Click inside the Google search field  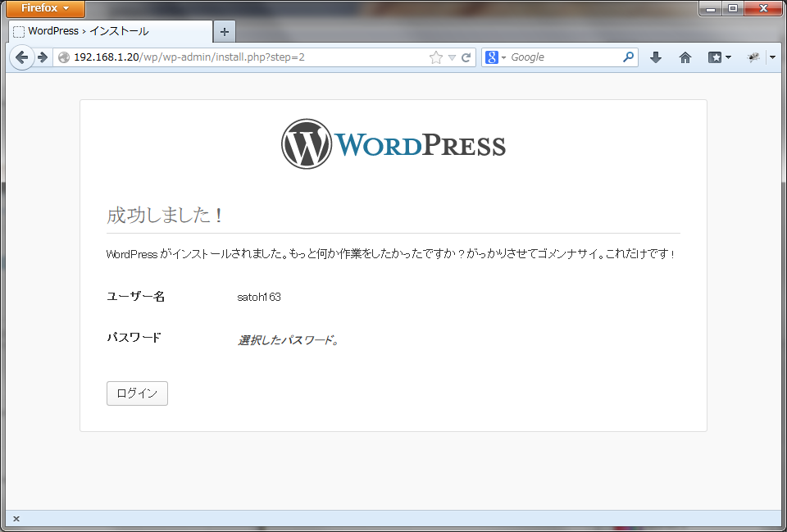(565, 57)
